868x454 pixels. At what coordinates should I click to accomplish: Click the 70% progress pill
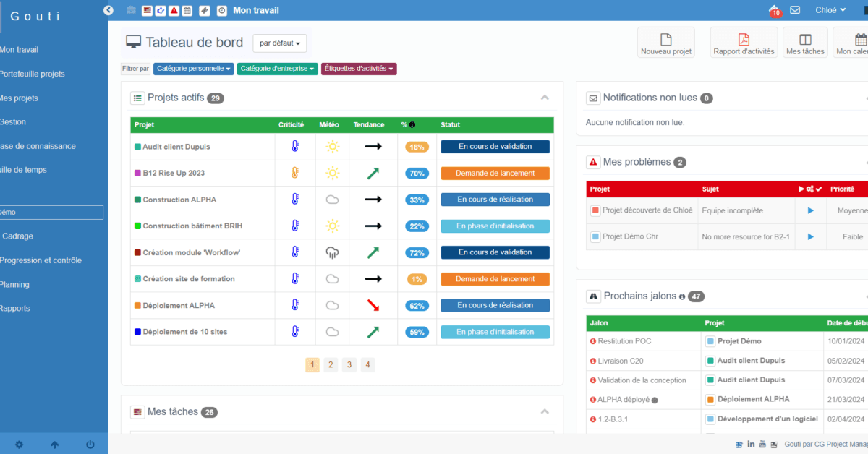point(417,174)
